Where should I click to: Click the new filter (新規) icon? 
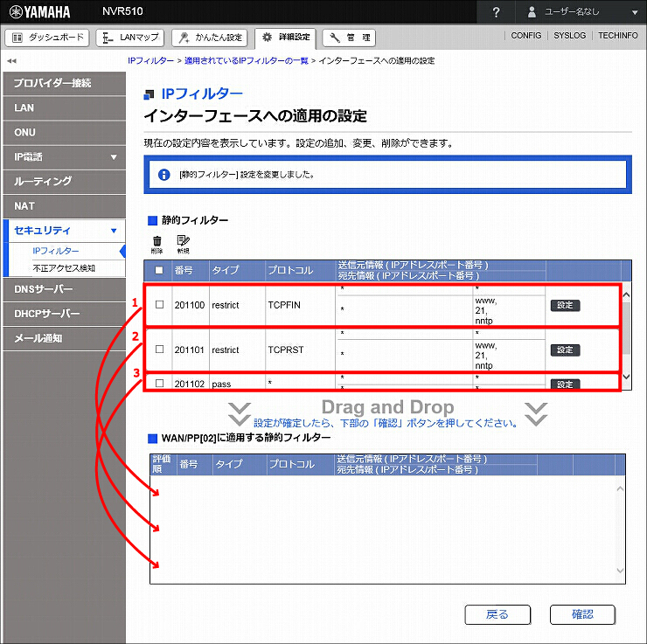pos(183,244)
